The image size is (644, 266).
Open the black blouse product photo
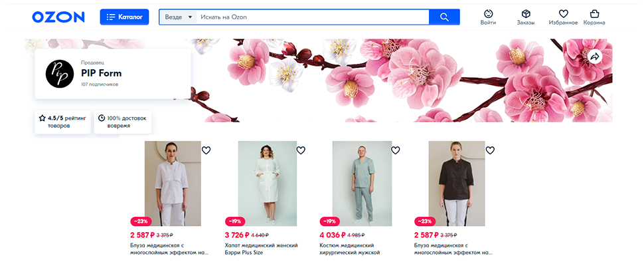coord(457,184)
